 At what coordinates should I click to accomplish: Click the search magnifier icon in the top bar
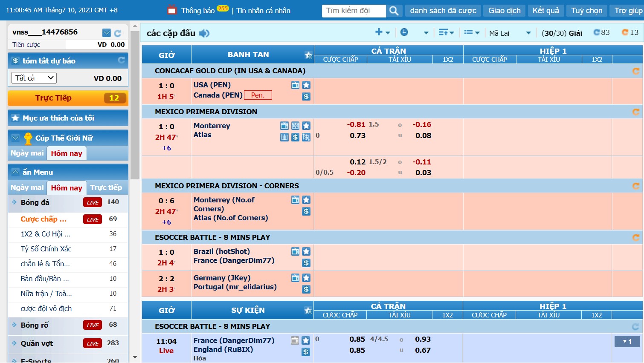click(394, 11)
